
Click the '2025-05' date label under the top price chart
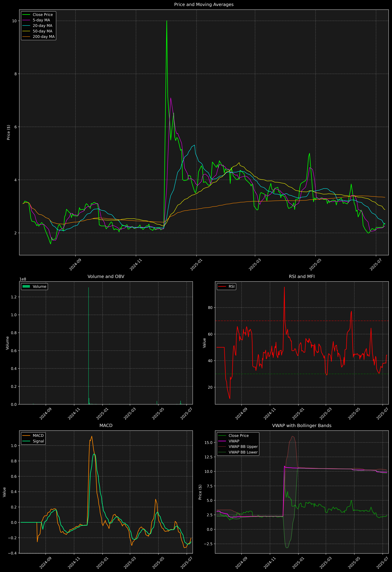(315, 265)
